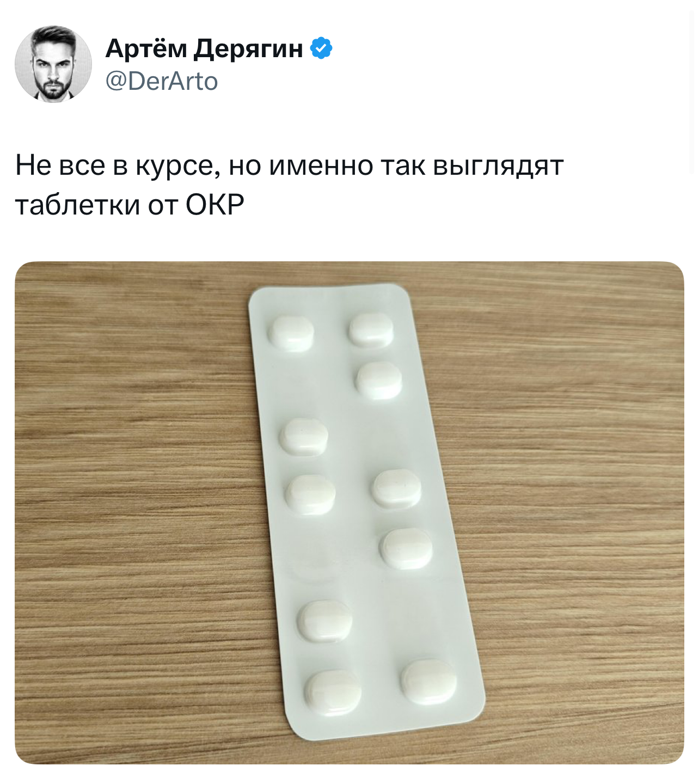Click the blue verified checkmark badge
Screen dimensions: 699x784
pos(321,48)
